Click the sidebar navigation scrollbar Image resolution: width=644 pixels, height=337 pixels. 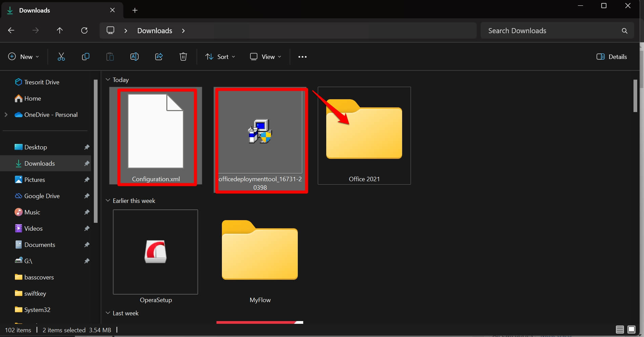[96, 151]
